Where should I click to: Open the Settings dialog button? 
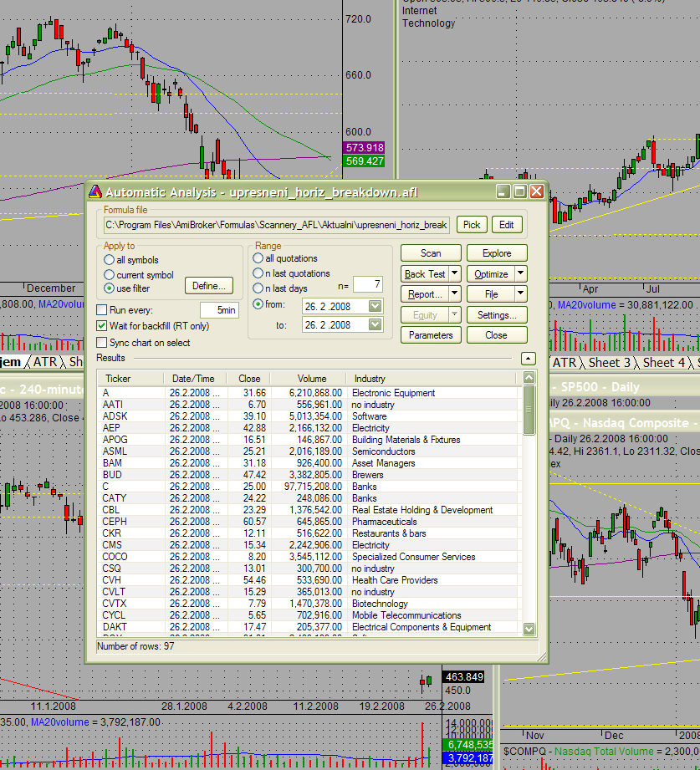click(x=497, y=314)
